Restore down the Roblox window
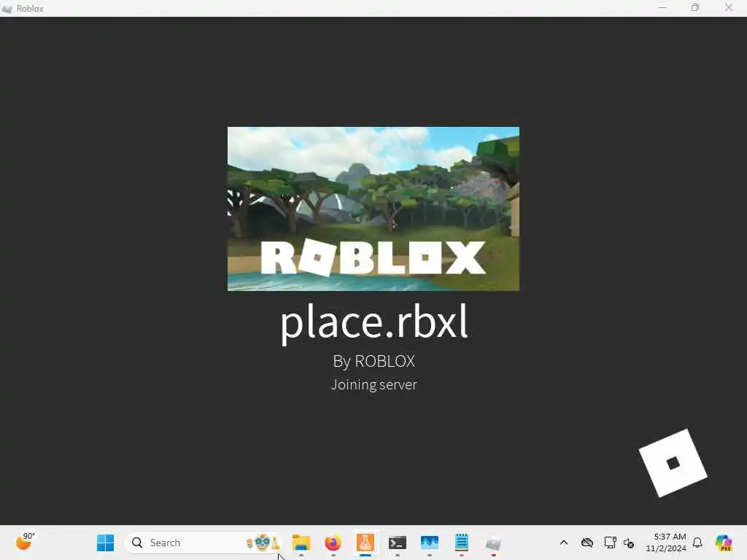This screenshot has height=560, width=747. coord(695,8)
